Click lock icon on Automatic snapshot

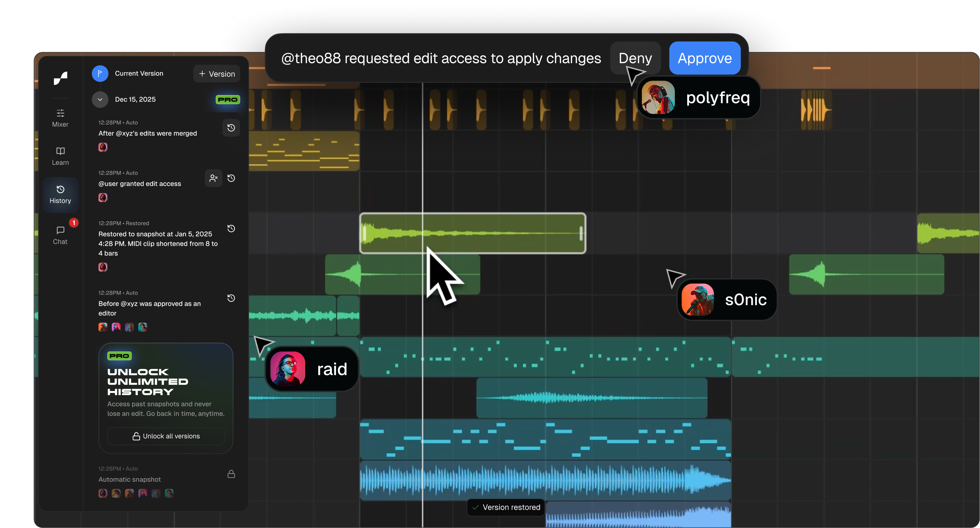[231, 474]
